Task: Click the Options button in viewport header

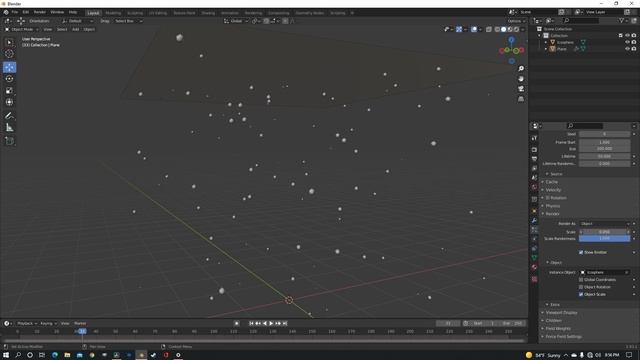Action: coord(516,21)
